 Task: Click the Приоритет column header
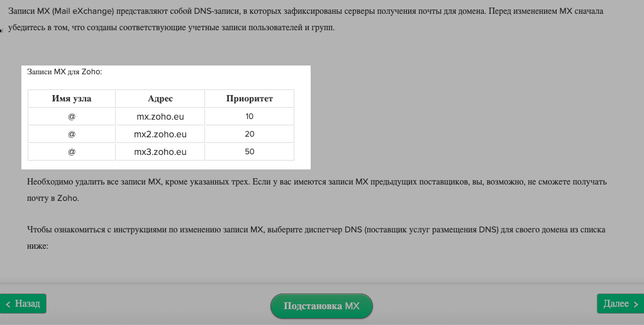pyautogui.click(x=250, y=99)
